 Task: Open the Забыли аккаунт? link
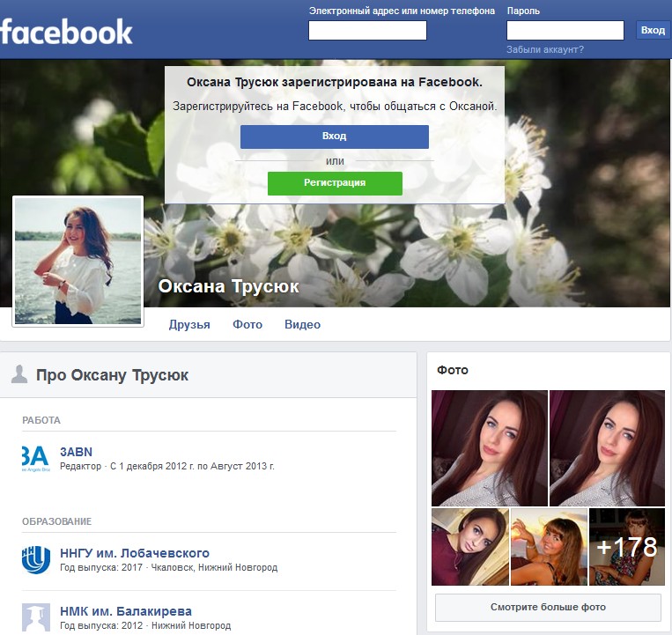(x=544, y=49)
